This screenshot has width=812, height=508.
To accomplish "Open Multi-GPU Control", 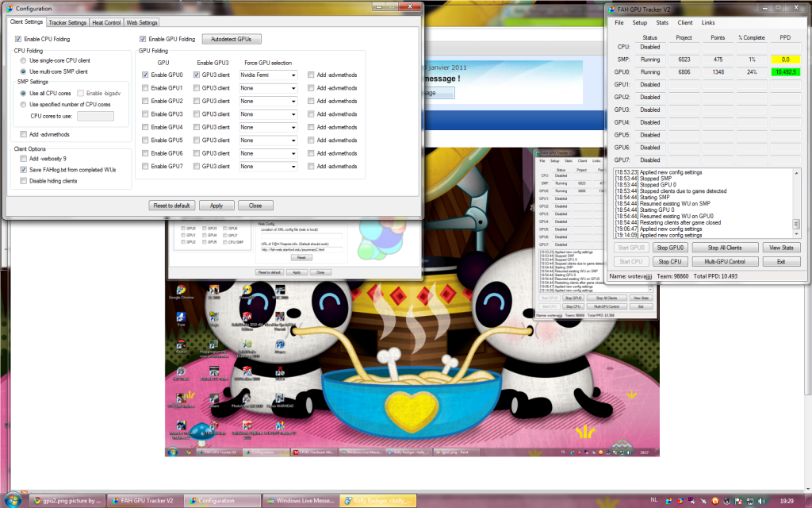I will click(725, 262).
